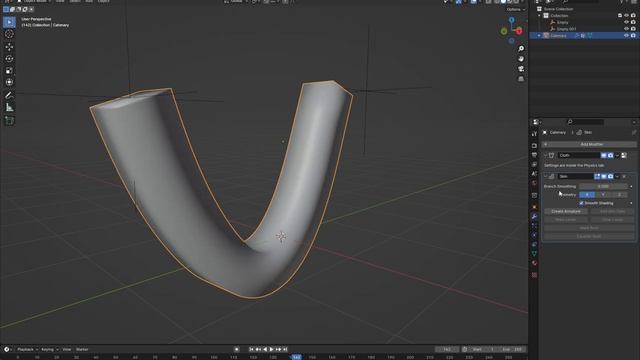Open viewport Options dropdown

point(516,9)
